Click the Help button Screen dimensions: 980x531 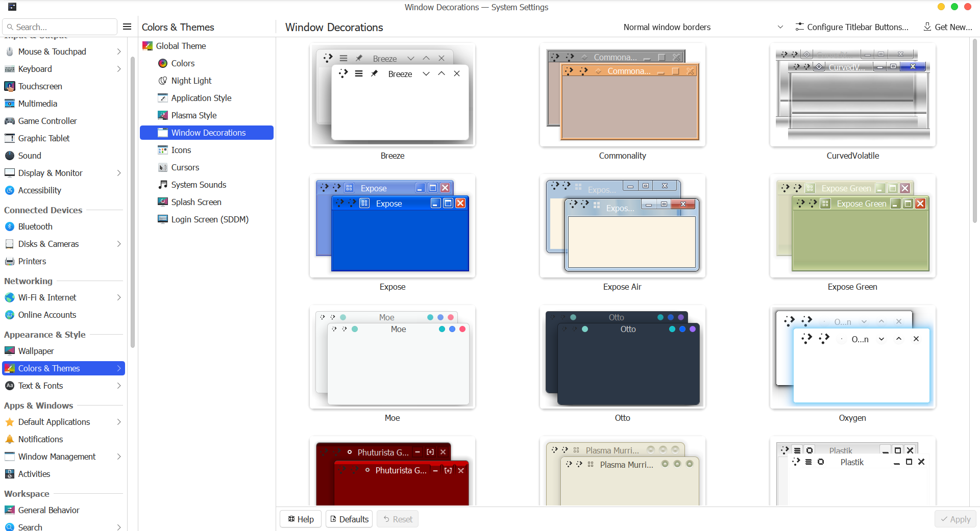pos(301,519)
